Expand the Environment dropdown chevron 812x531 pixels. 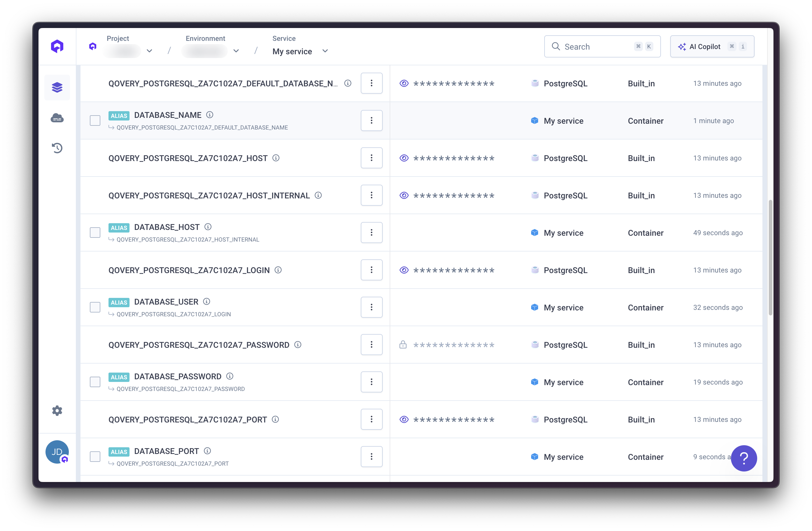click(x=236, y=51)
